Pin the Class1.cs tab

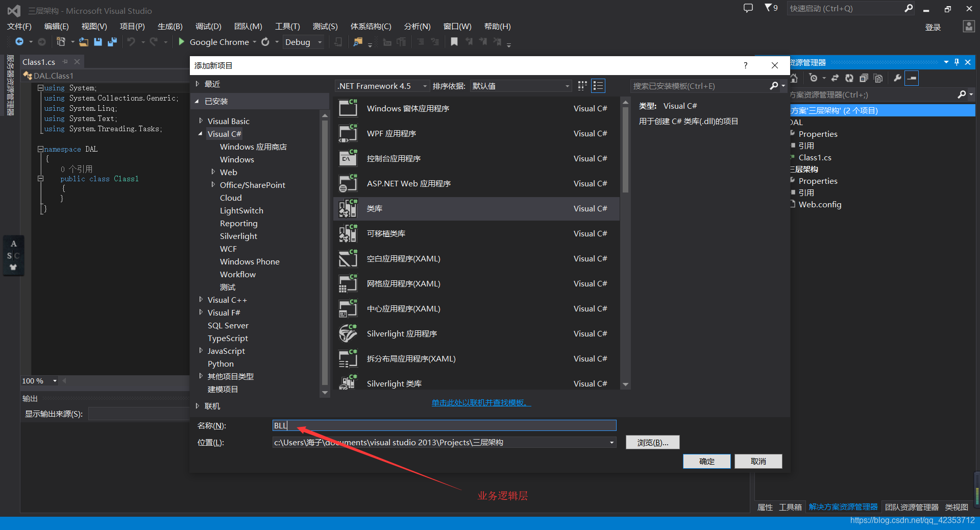[65, 62]
